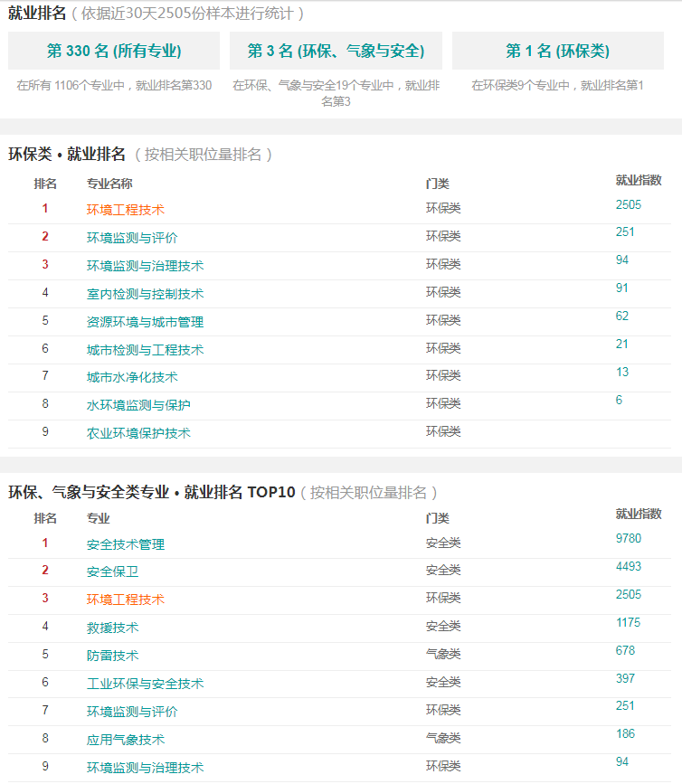Image resolution: width=682 pixels, height=784 pixels.
Task: Open the 防雷技术 major link
Action: [112, 656]
